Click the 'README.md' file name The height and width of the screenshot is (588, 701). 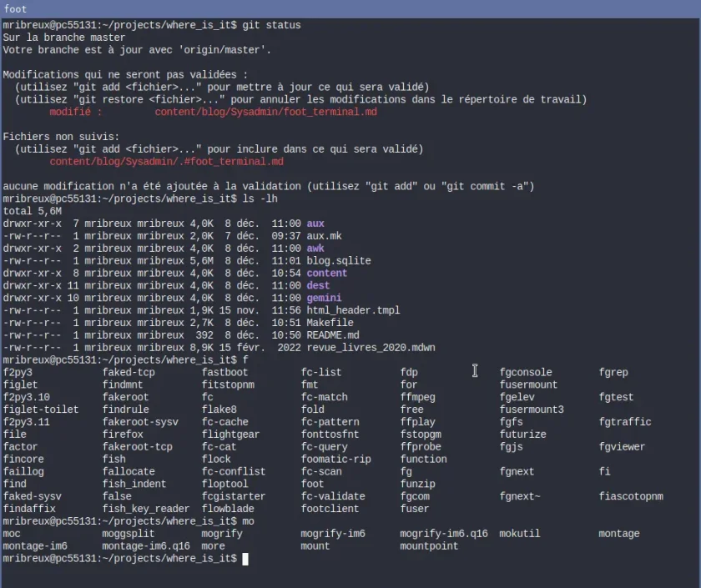pos(333,335)
